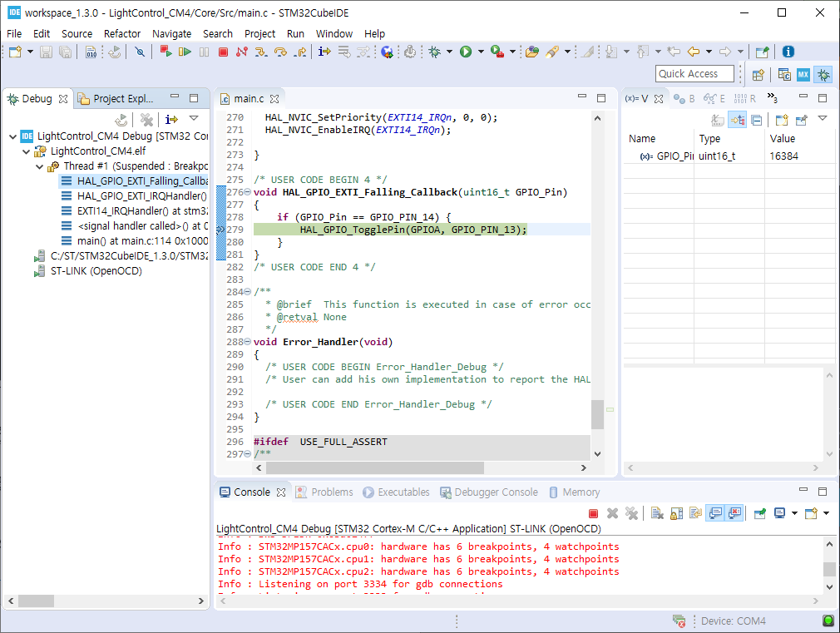Click the Back navigation yellow arrow
The height and width of the screenshot is (633, 840).
coord(694,52)
